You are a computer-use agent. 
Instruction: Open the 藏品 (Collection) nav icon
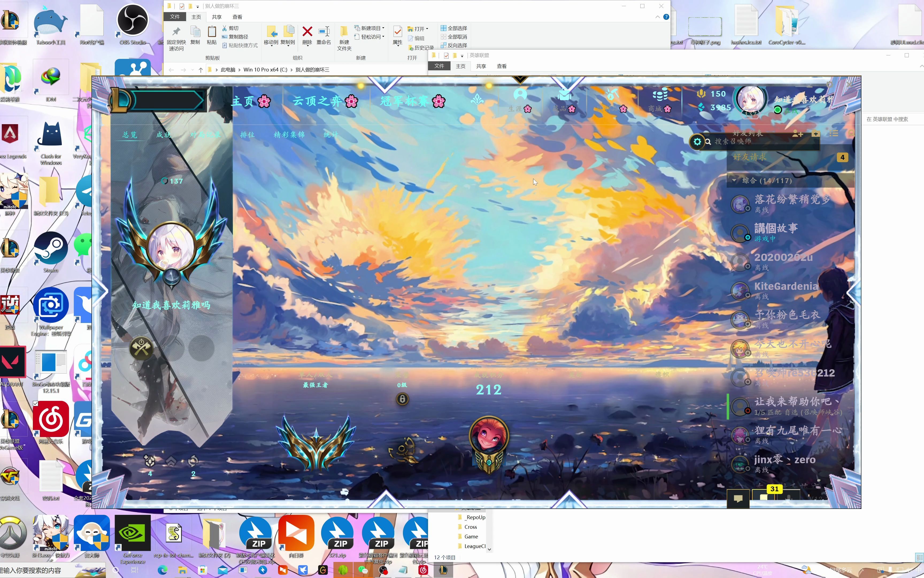point(564,94)
